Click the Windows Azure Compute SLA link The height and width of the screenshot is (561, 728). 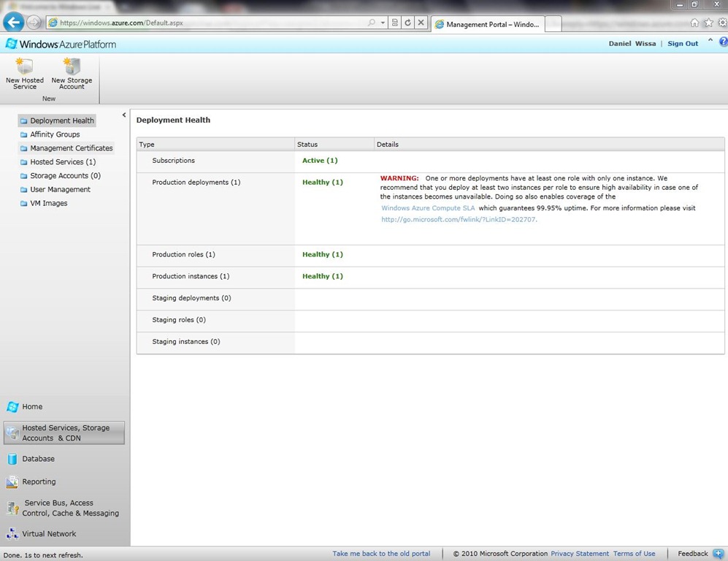428,208
